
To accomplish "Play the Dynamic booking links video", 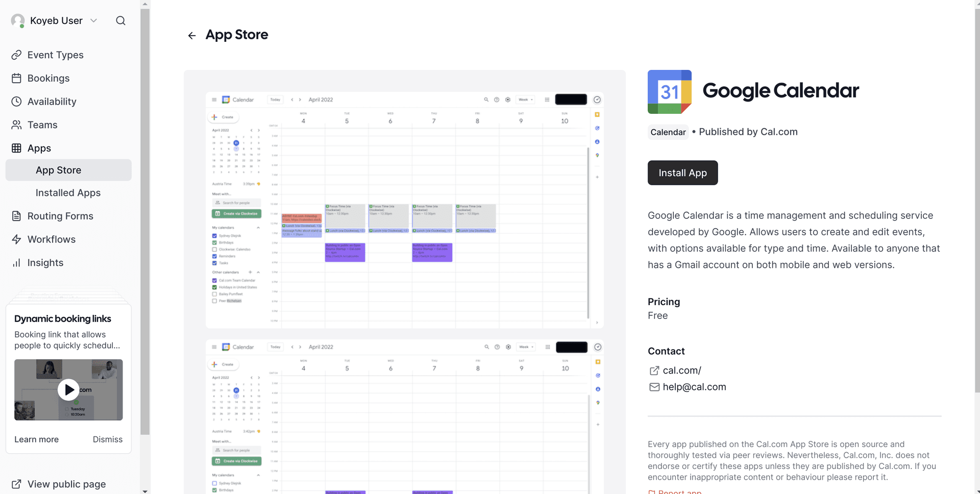I will 68,390.
